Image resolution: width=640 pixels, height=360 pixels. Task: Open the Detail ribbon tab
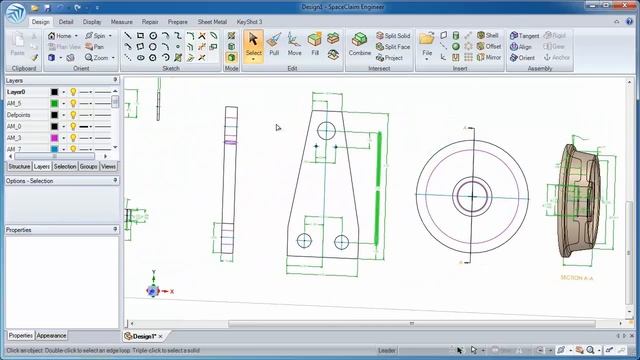(x=66, y=22)
